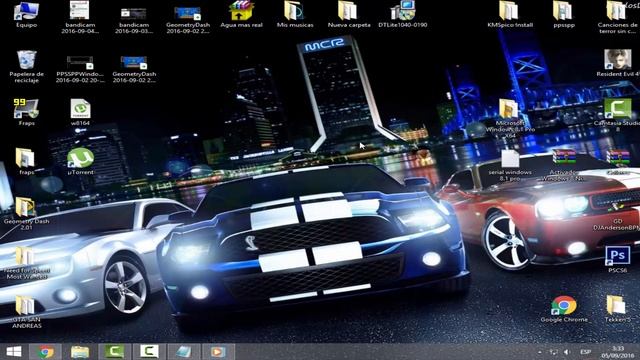Viewport: 640px width, 360px height.
Task: Open File Explorer from the taskbar
Action: pyautogui.click(x=80, y=351)
